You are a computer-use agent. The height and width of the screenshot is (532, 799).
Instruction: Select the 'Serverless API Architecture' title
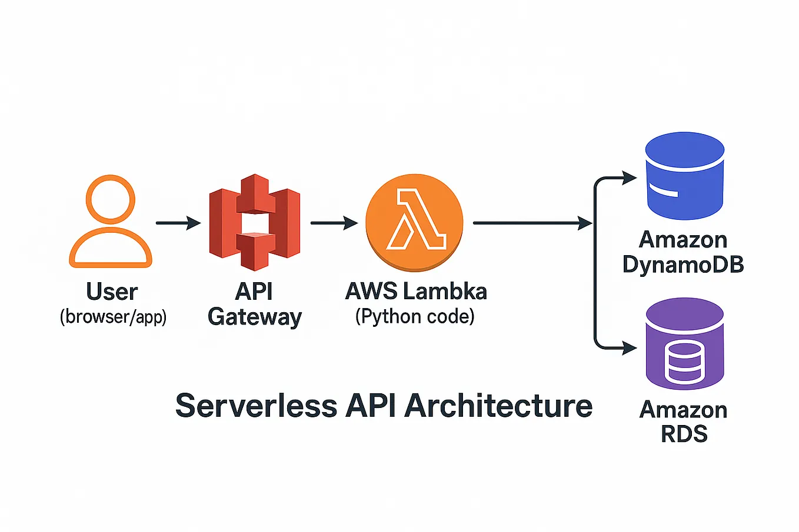point(384,404)
